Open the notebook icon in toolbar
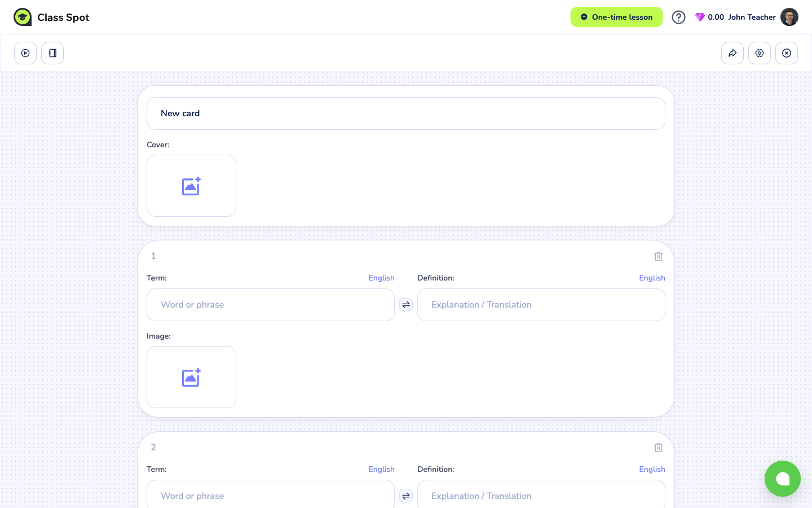This screenshot has width=812, height=508. (52, 53)
